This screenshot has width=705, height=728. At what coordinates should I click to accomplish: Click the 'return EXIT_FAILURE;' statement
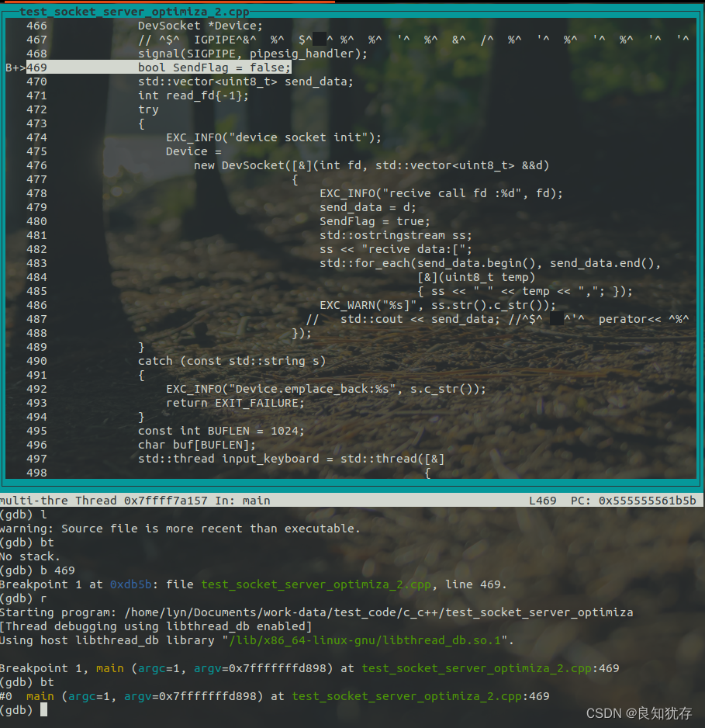(235, 403)
